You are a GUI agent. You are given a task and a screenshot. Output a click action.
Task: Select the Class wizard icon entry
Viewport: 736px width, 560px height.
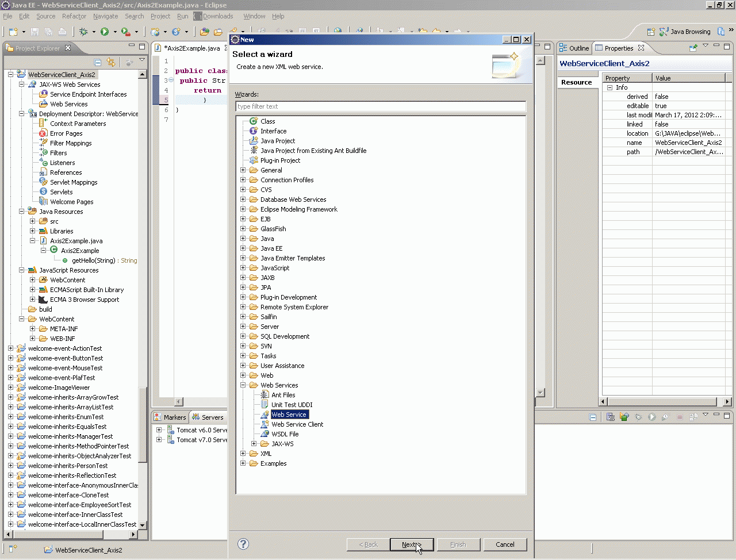[x=262, y=121]
